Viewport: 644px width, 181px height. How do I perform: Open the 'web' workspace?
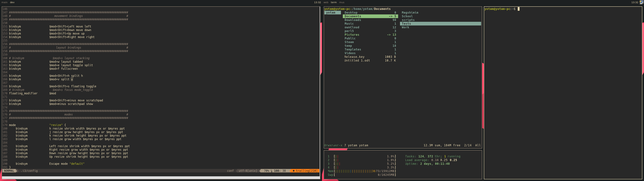pos(326,2)
